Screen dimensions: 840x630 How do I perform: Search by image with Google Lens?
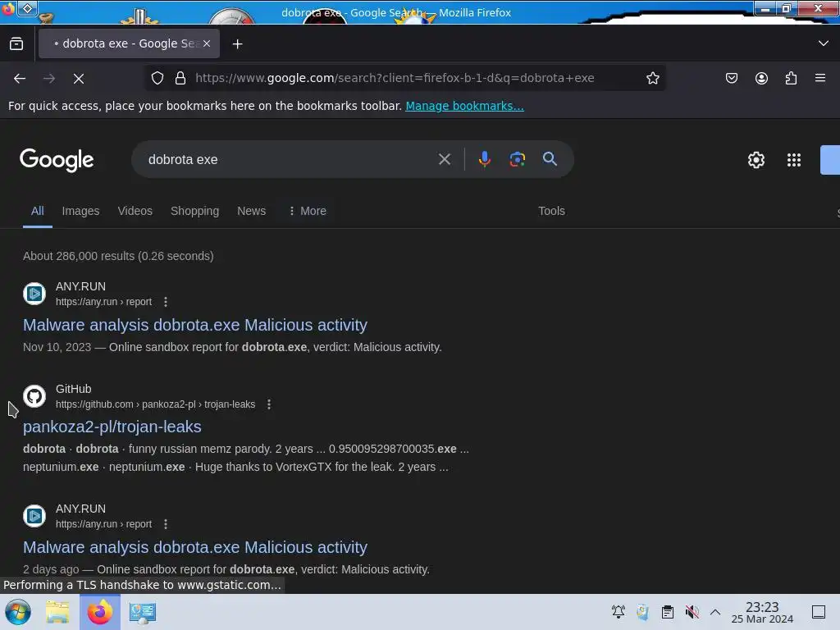(x=517, y=159)
